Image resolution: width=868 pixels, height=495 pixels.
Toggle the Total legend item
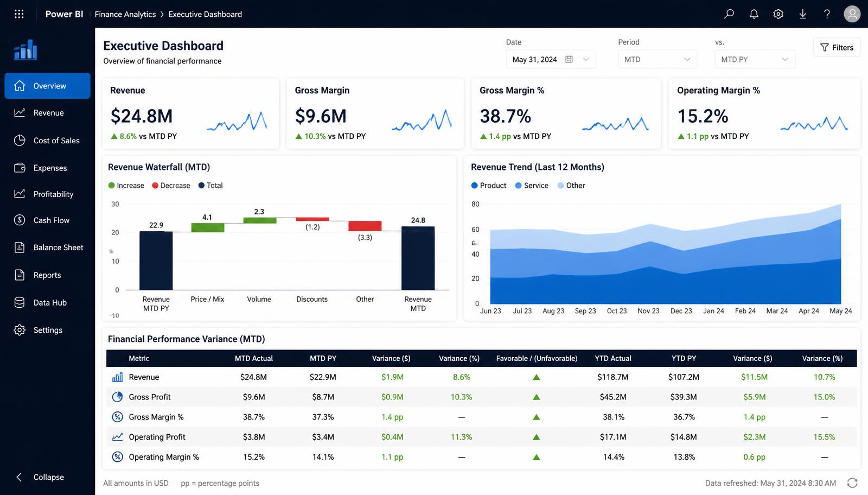click(210, 186)
